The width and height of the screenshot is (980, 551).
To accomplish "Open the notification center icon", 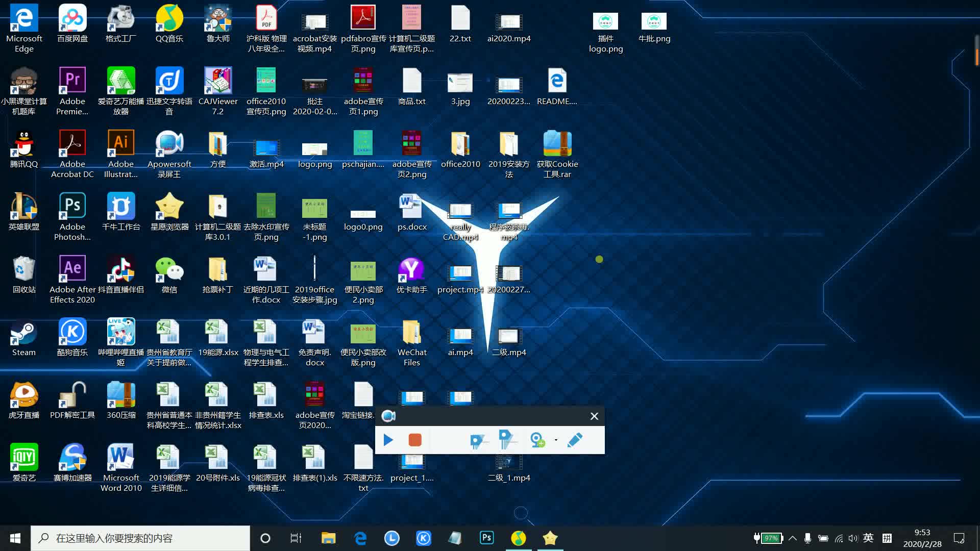I will point(959,538).
